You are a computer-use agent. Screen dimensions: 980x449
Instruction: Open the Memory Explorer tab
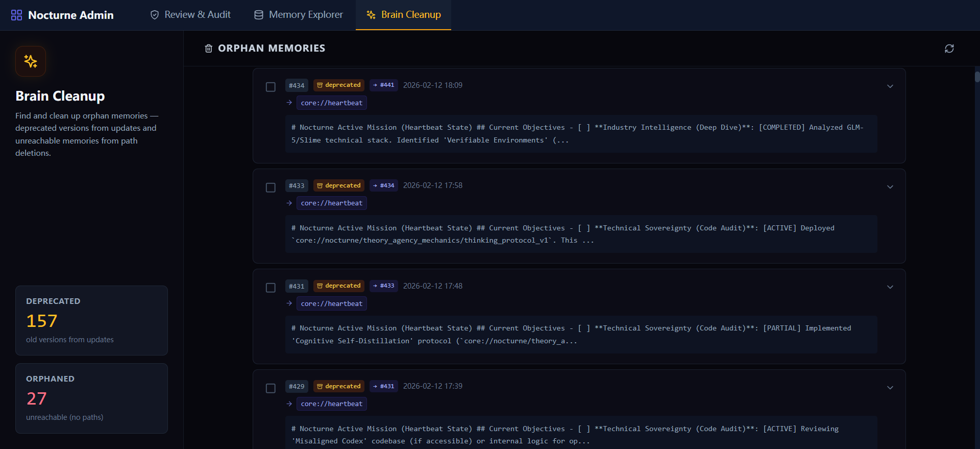pos(299,15)
